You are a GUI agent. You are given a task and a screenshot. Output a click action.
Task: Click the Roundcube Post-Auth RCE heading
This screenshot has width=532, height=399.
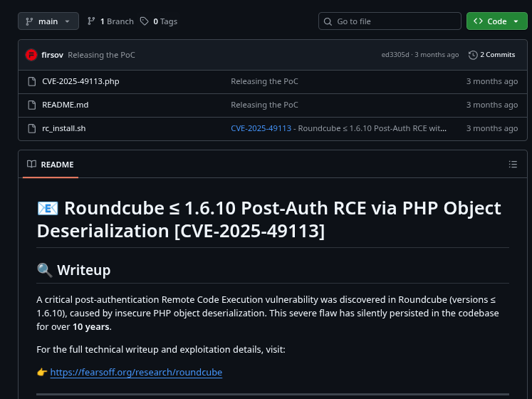click(268, 219)
